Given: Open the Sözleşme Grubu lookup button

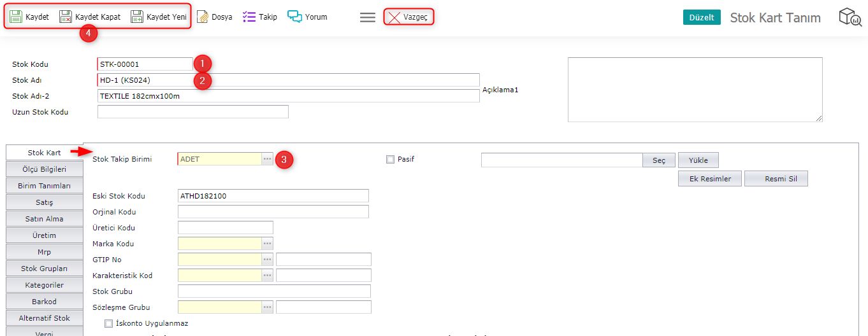Looking at the screenshot, I should pyautogui.click(x=268, y=307).
